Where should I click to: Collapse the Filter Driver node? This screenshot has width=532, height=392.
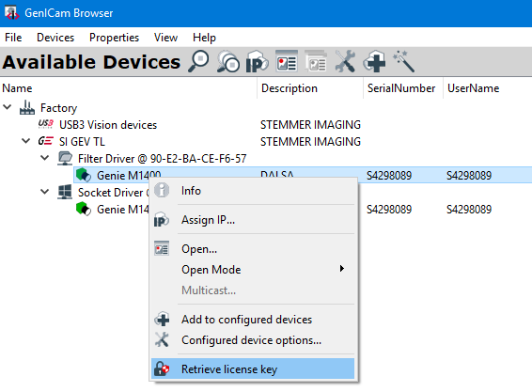44,158
